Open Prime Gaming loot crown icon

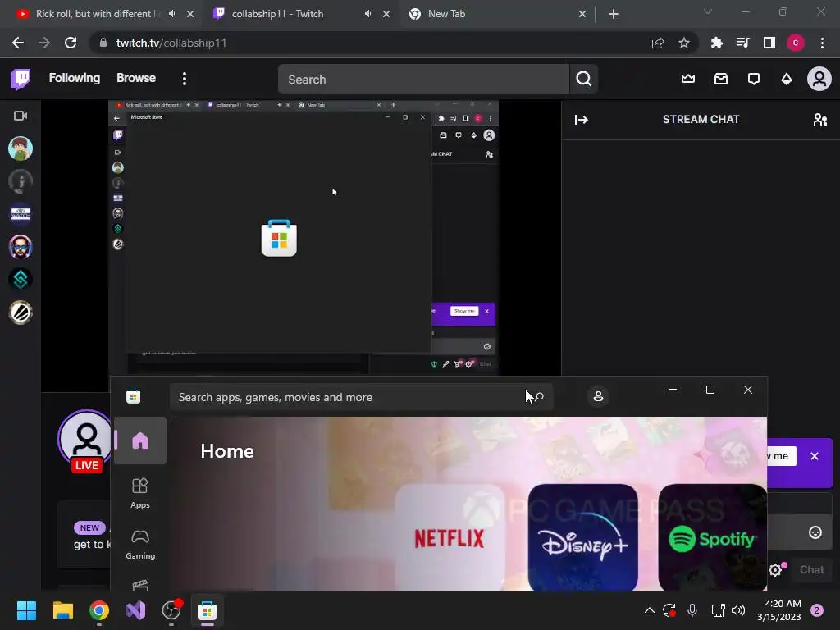point(688,80)
